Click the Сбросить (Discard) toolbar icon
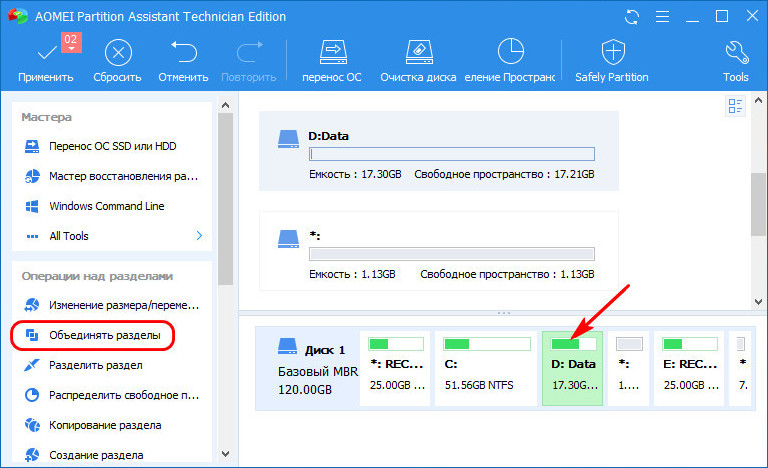The width and height of the screenshot is (768, 468). point(118,52)
